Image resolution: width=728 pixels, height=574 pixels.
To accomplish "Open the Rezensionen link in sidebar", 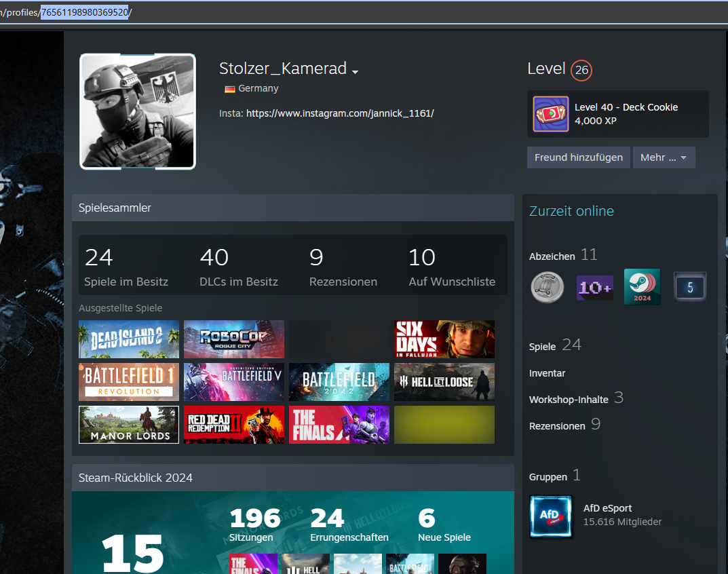I will click(x=557, y=426).
